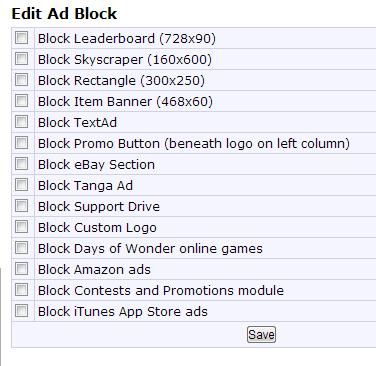
Task: Click the Block Tanga Ad label text
Action: [x=85, y=185]
